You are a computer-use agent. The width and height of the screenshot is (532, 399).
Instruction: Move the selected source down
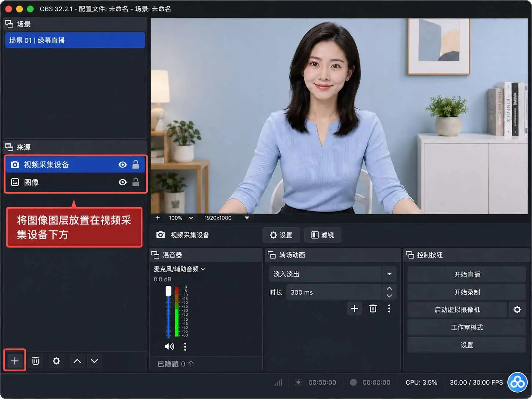pos(94,361)
